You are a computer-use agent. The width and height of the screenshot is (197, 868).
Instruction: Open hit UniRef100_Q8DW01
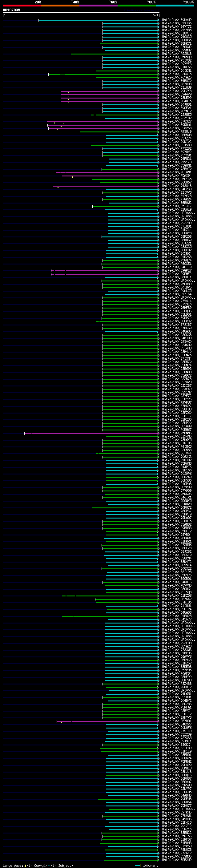click(177, 538)
